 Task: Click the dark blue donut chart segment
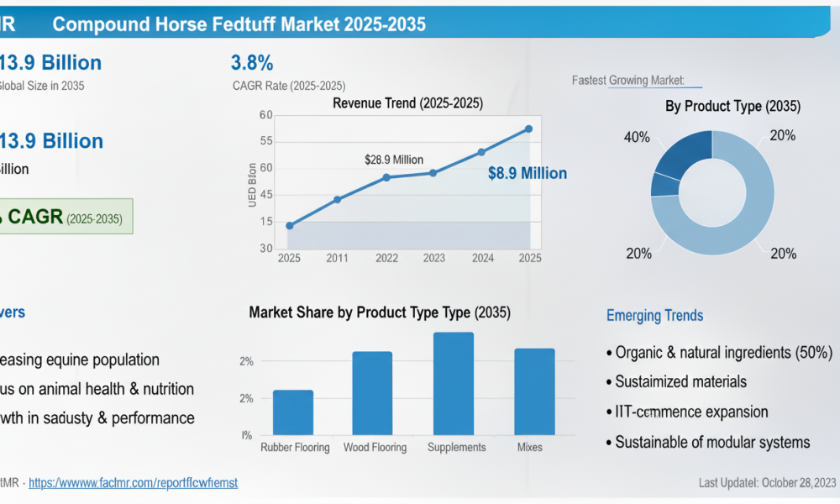pyautogui.click(x=685, y=152)
